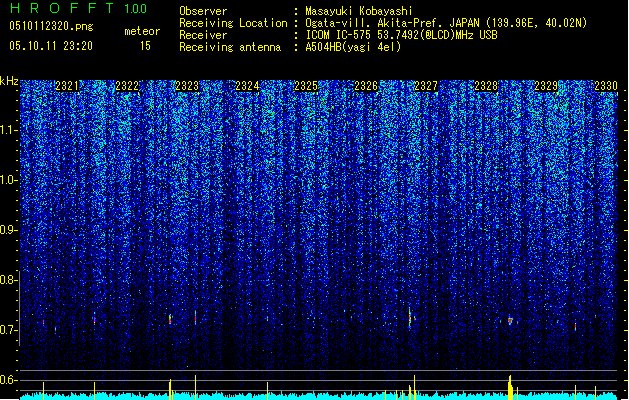629x400 pixels.
Task: Click the ICOM IC-575 receiver details
Action: (402, 35)
